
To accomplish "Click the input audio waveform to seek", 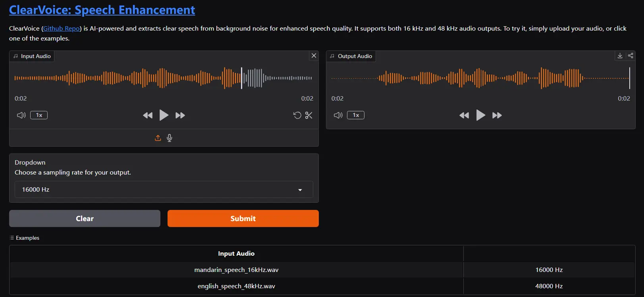I will 164,78.
